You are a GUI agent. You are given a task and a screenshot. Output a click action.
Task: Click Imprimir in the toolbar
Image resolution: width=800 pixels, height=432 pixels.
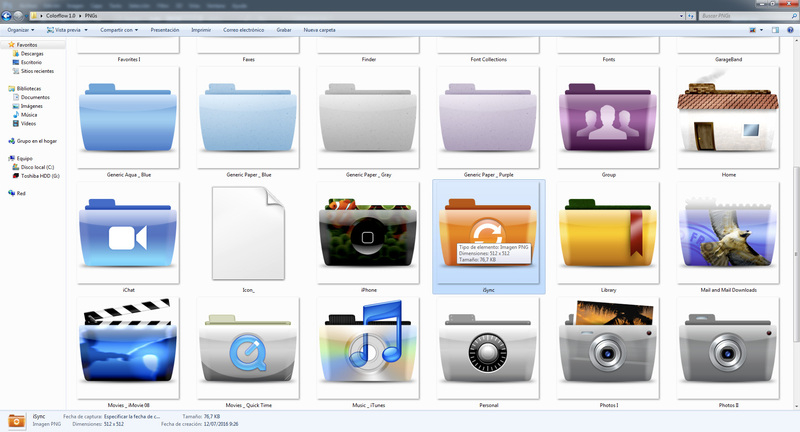201,30
